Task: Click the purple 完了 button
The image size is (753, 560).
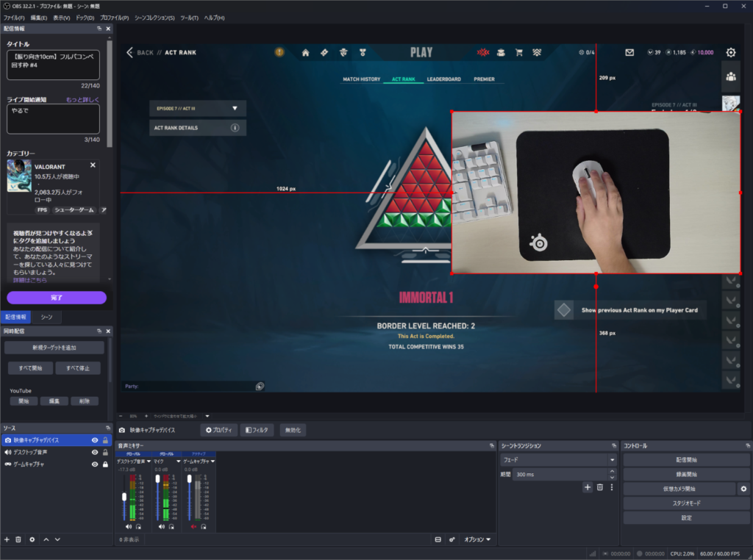Action: point(57,298)
